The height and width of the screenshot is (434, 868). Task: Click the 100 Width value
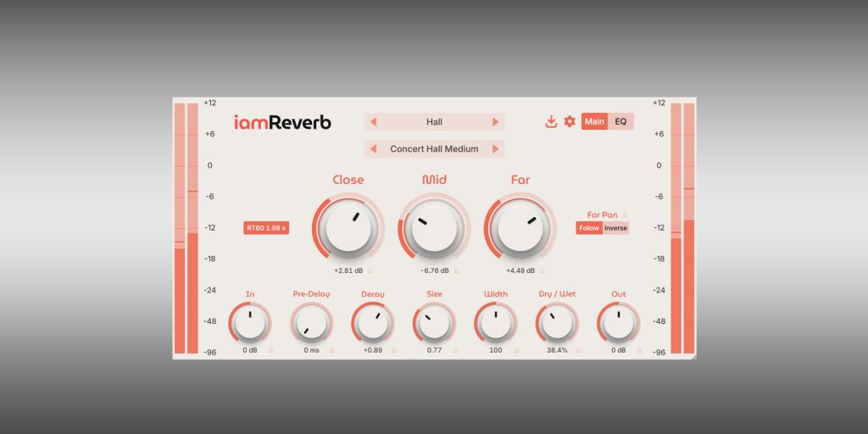pyautogui.click(x=495, y=350)
